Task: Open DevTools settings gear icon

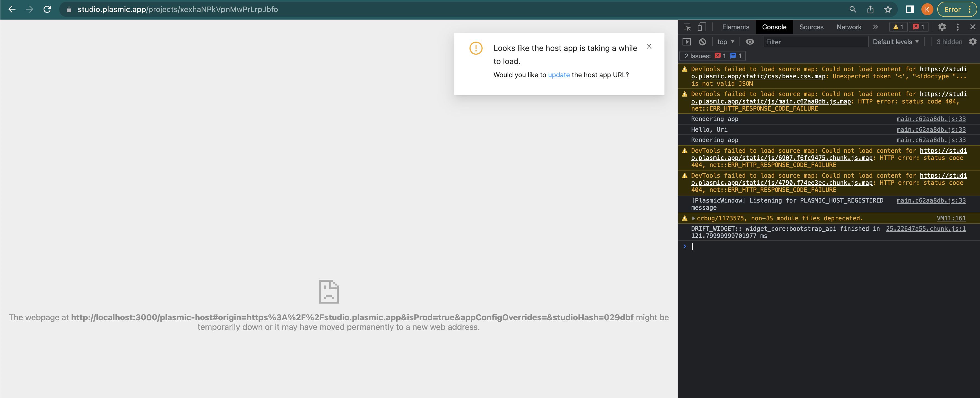Action: tap(942, 27)
